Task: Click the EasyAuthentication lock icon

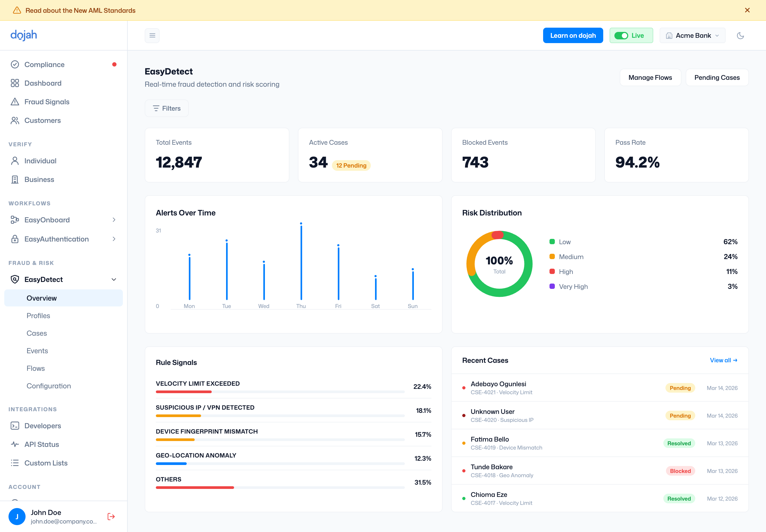Action: 15,239
